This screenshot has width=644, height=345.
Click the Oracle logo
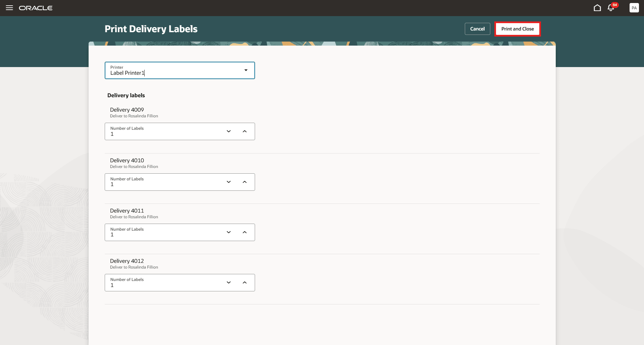36,8
